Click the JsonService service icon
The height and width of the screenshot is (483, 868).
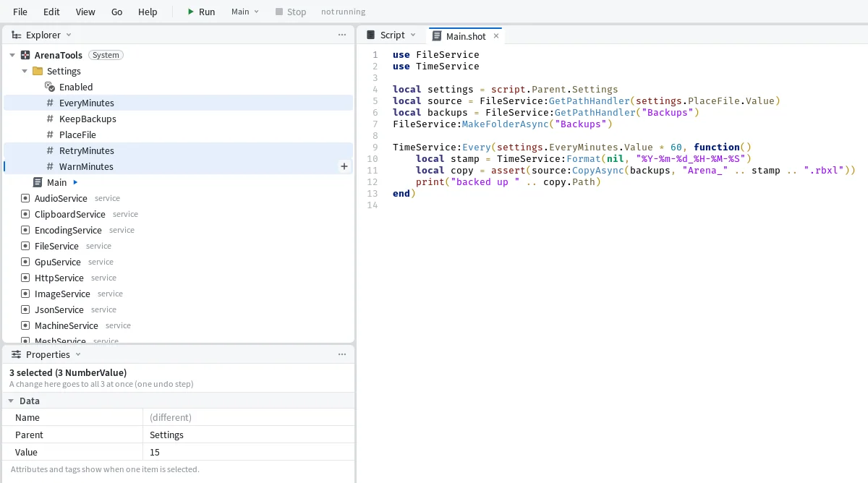tap(25, 309)
